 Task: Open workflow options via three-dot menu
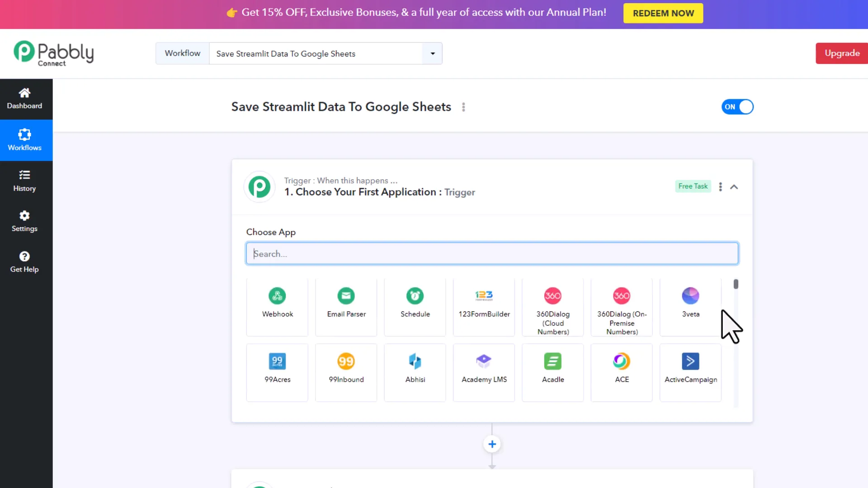pyautogui.click(x=463, y=107)
